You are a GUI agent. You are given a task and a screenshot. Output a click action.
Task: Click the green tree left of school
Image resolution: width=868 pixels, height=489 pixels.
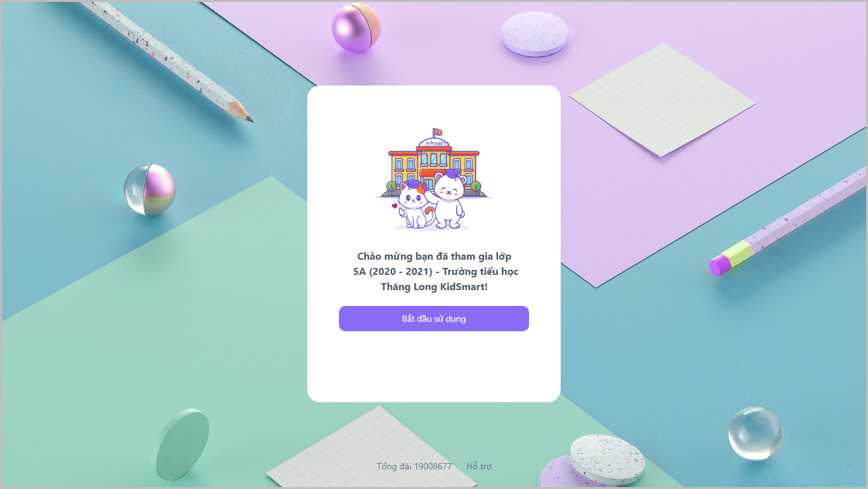tap(391, 187)
